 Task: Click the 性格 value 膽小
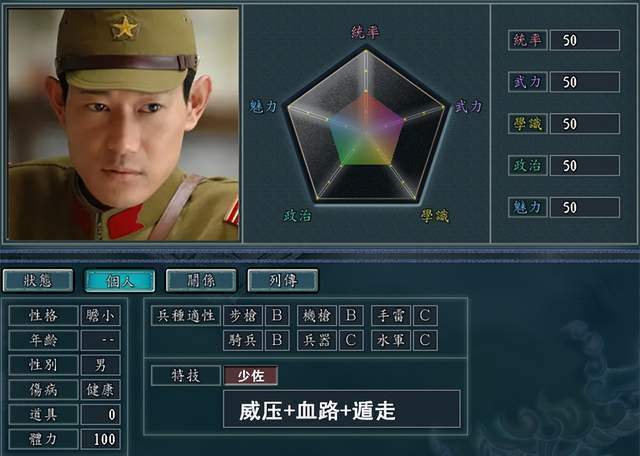[101, 315]
